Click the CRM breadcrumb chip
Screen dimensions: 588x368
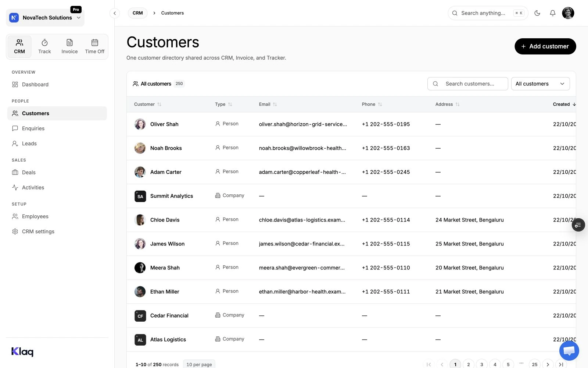tap(138, 13)
